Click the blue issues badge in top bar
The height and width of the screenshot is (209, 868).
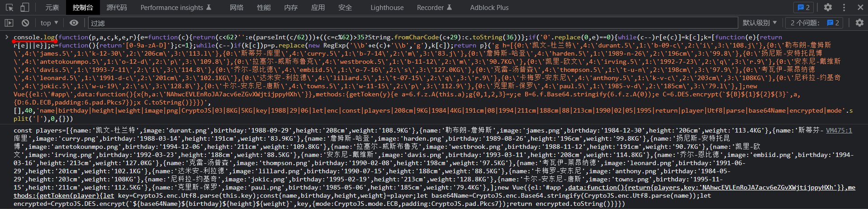pyautogui.click(x=803, y=8)
